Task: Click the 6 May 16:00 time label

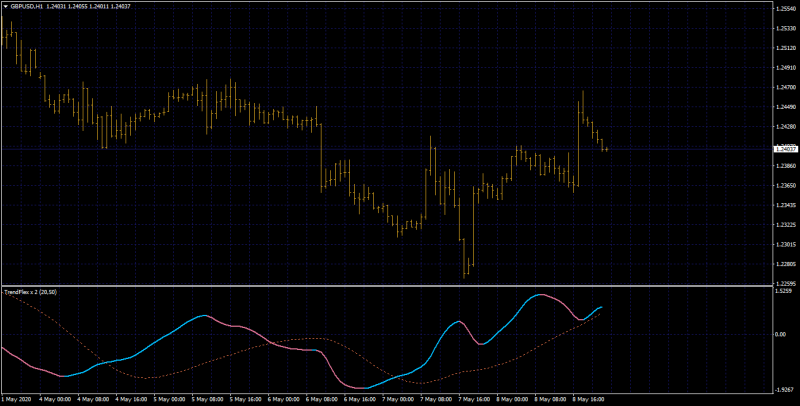Action: point(359,398)
